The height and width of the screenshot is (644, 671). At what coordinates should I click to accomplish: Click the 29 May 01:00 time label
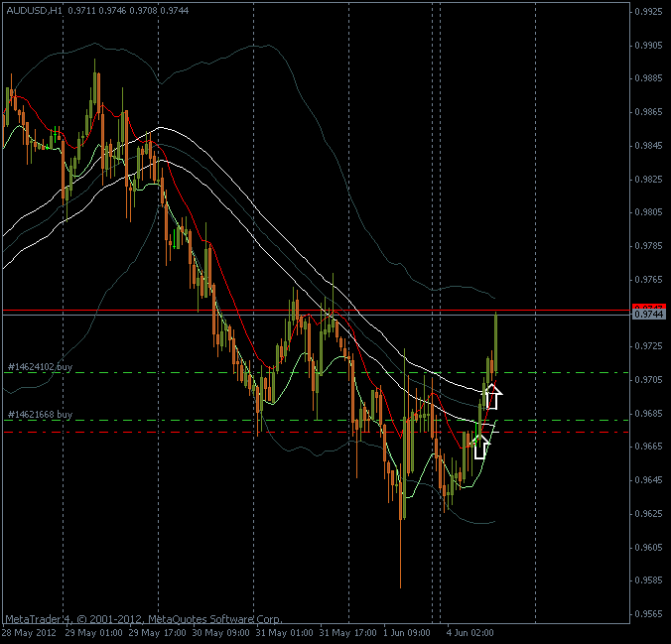point(93,633)
